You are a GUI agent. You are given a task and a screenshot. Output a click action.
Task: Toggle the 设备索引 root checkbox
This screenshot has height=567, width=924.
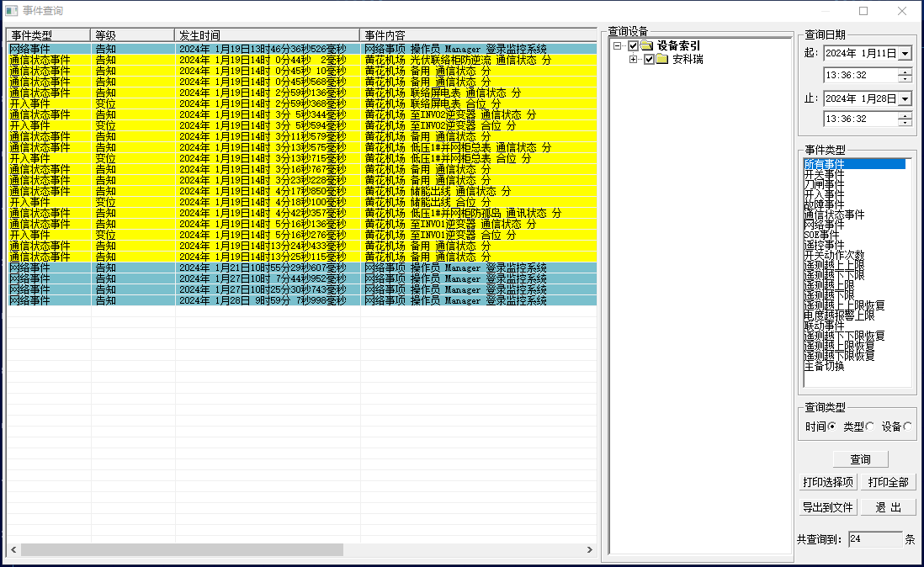tap(634, 45)
